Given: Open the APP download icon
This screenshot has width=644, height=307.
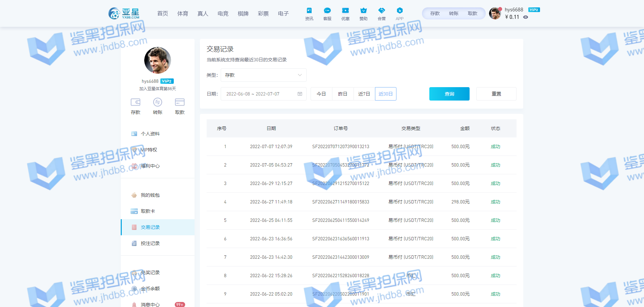Looking at the screenshot, I should [399, 11].
